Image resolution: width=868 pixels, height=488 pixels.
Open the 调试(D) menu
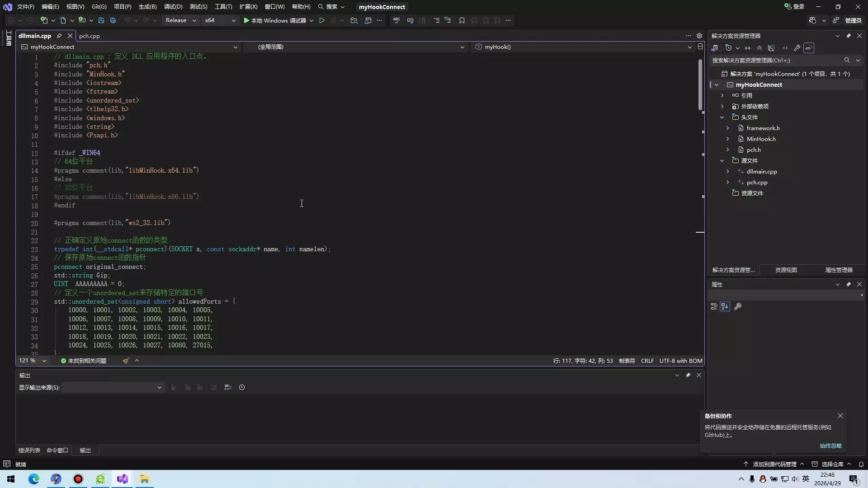point(173,7)
